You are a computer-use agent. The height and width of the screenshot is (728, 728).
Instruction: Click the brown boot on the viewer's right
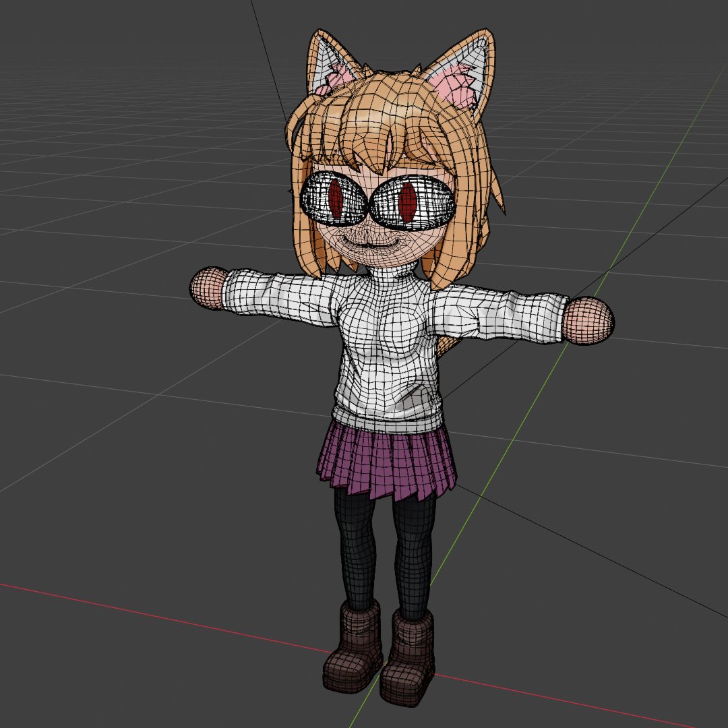pos(408,659)
